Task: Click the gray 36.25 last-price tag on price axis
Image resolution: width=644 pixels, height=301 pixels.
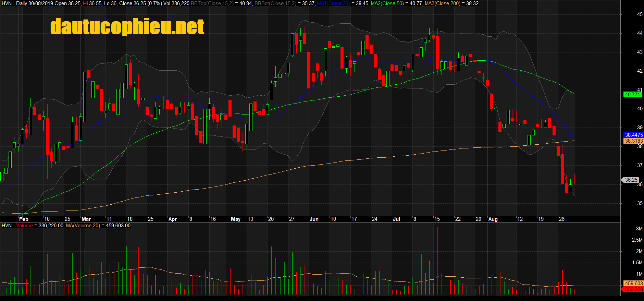Action: coord(631,180)
